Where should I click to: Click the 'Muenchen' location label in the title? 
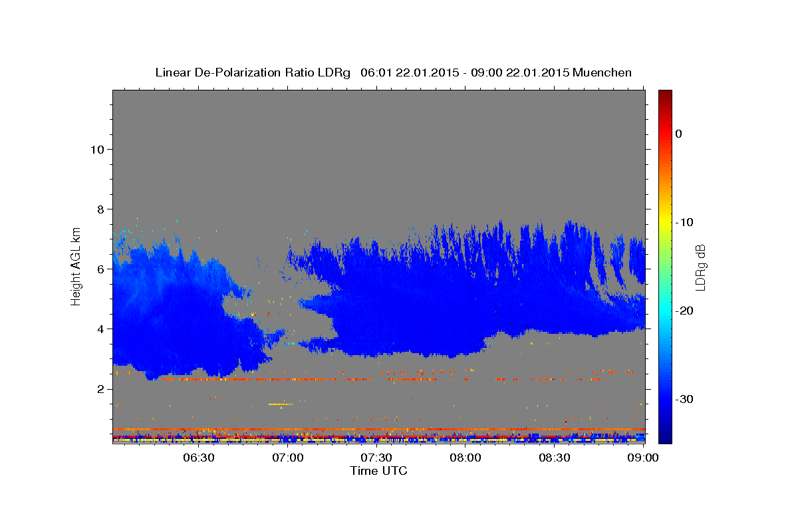(x=602, y=72)
